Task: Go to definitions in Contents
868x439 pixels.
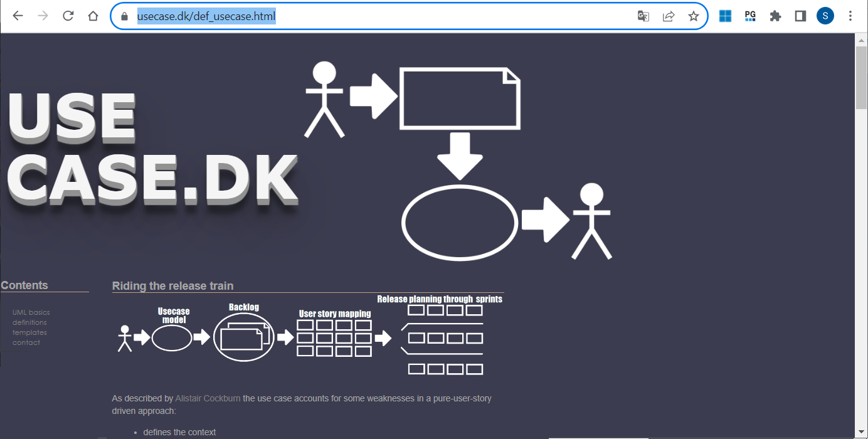Action: tap(29, 322)
